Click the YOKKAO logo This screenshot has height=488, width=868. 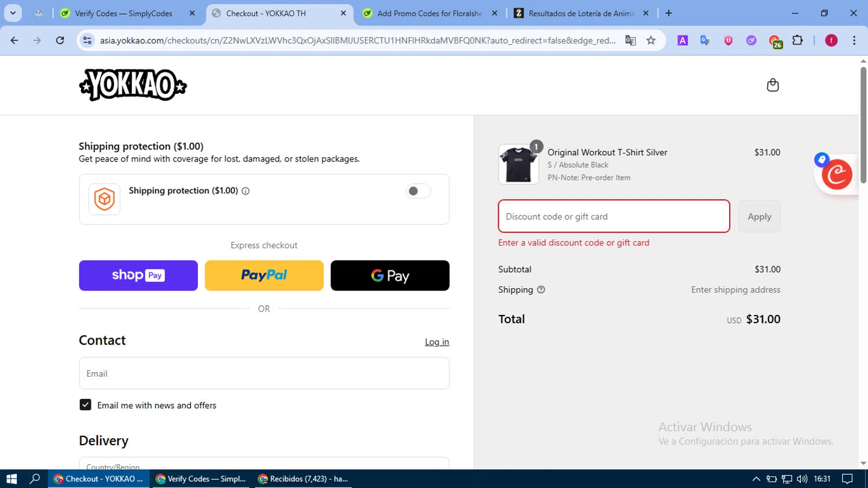click(x=133, y=85)
